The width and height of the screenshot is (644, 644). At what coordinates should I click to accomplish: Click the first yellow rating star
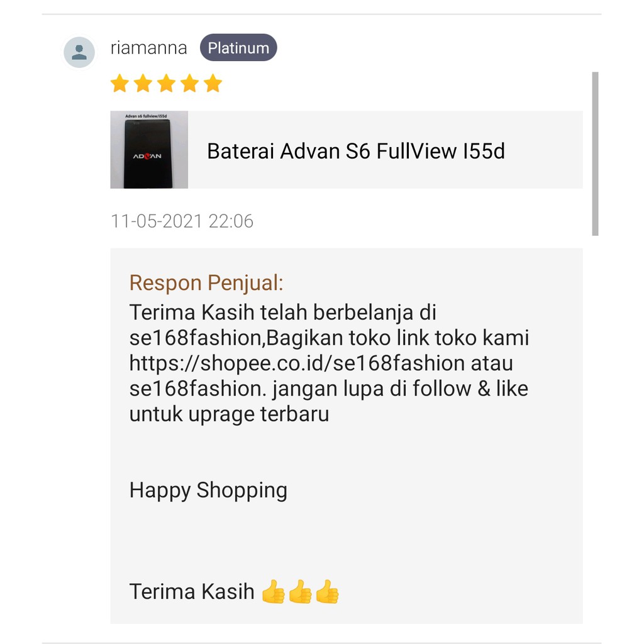coord(119,84)
